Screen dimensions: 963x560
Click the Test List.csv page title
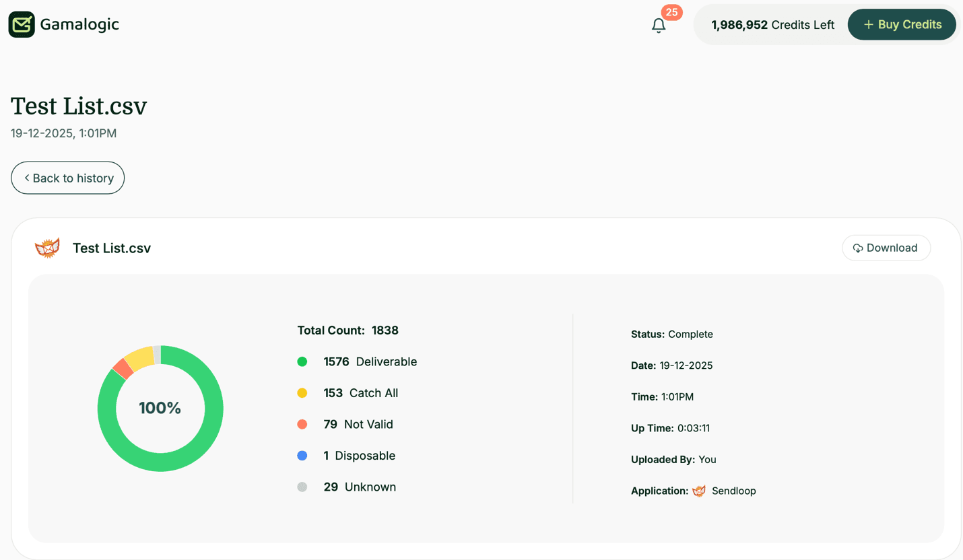point(78,106)
